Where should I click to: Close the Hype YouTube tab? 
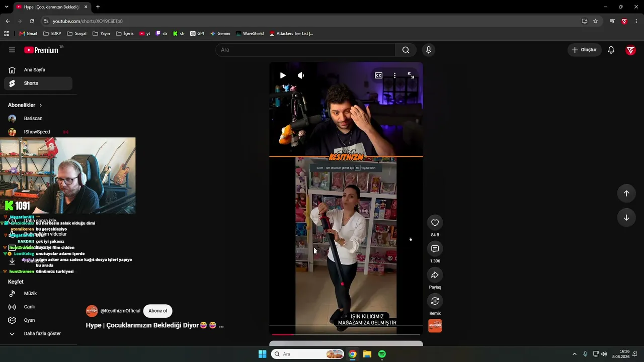coord(86,7)
